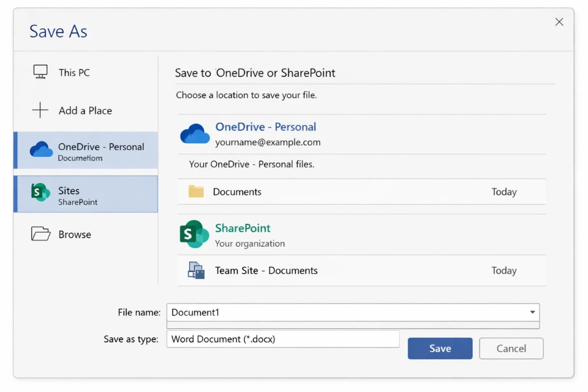Click the Browse folder icon
Screen dimensions: 588x392
[40, 234]
